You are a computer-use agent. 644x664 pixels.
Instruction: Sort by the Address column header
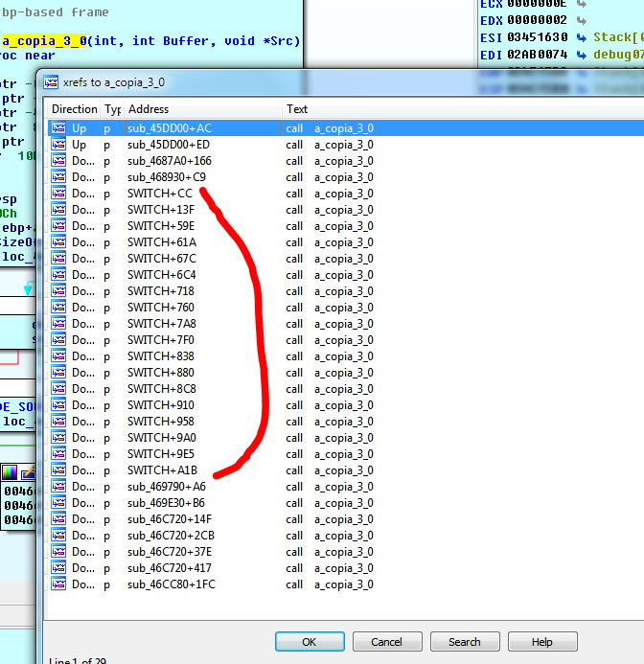pyautogui.click(x=149, y=109)
